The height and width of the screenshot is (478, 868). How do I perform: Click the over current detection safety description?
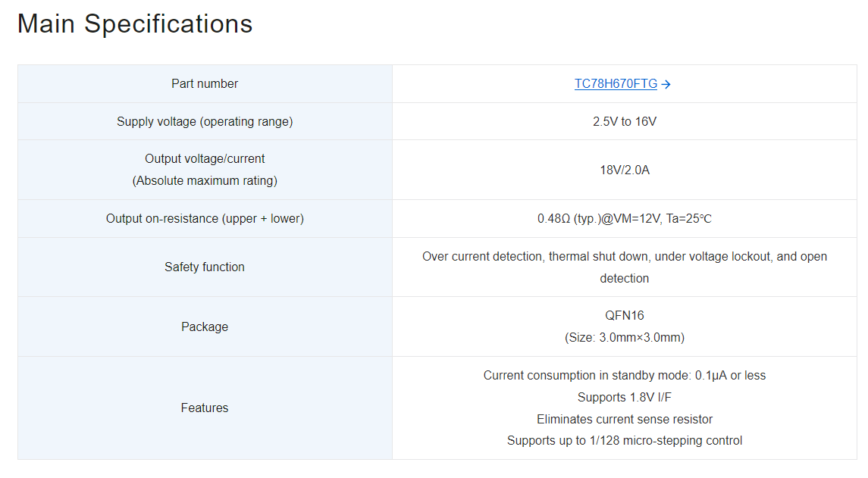click(625, 267)
